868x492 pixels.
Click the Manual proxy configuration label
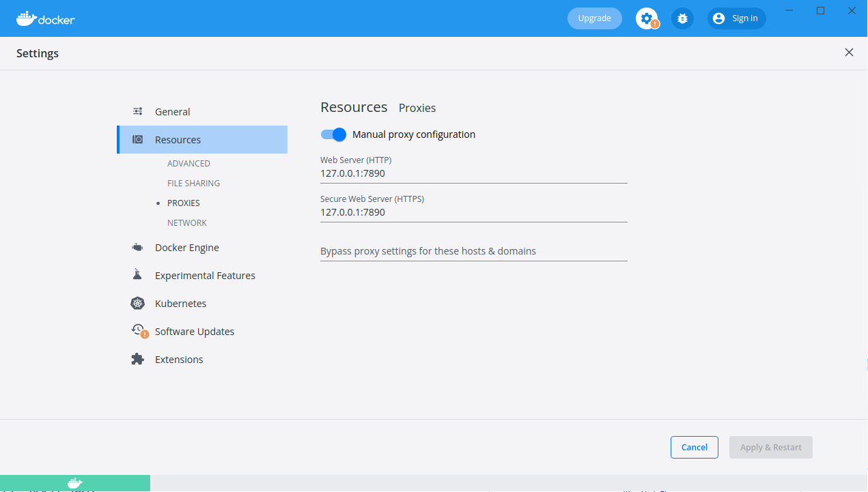pos(414,134)
